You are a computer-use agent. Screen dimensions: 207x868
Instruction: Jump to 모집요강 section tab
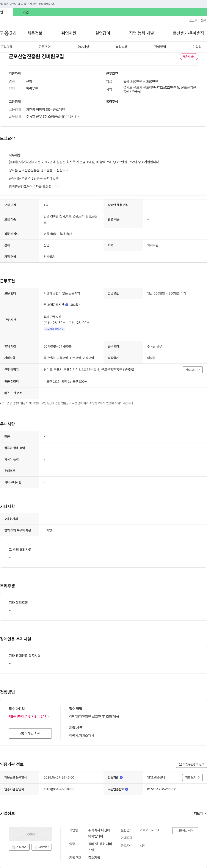6,47
